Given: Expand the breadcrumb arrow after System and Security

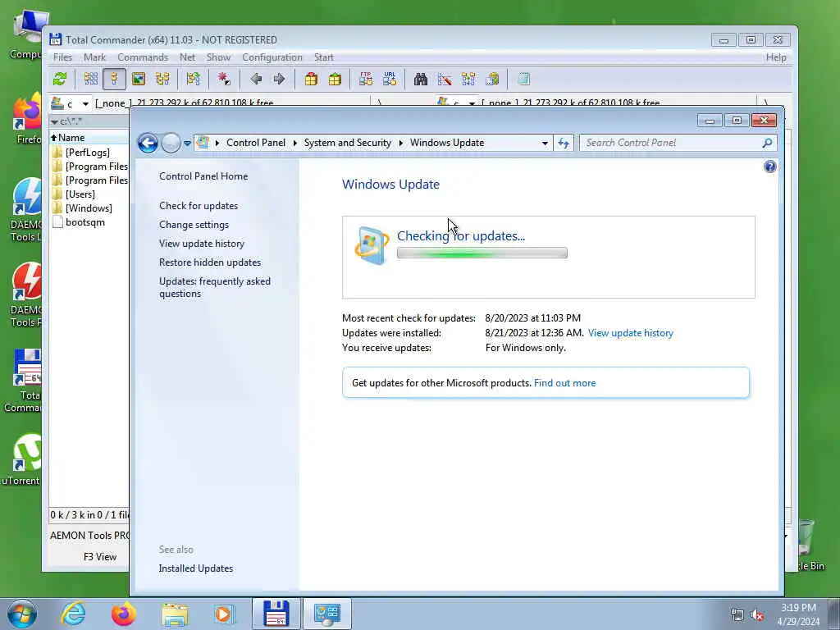Looking at the screenshot, I should tap(400, 143).
